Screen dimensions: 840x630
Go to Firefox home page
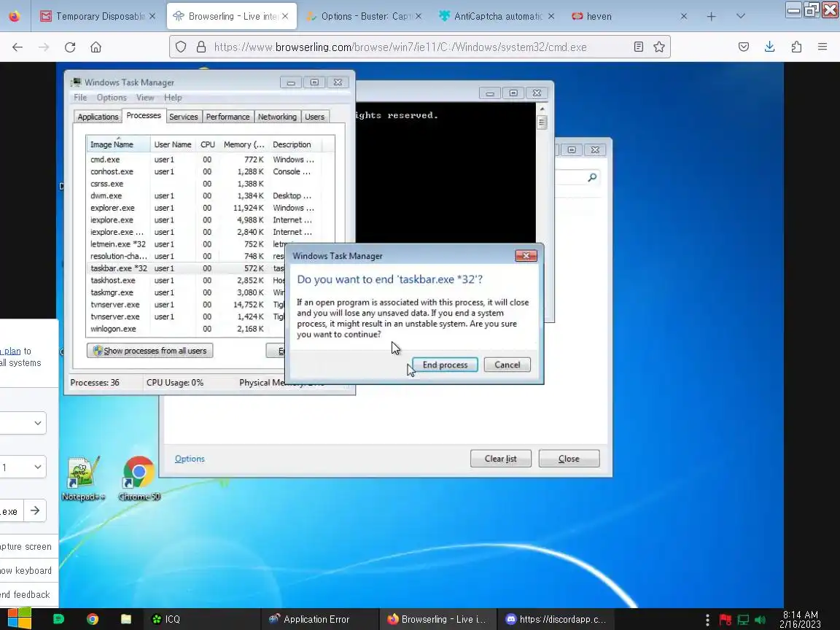point(96,47)
